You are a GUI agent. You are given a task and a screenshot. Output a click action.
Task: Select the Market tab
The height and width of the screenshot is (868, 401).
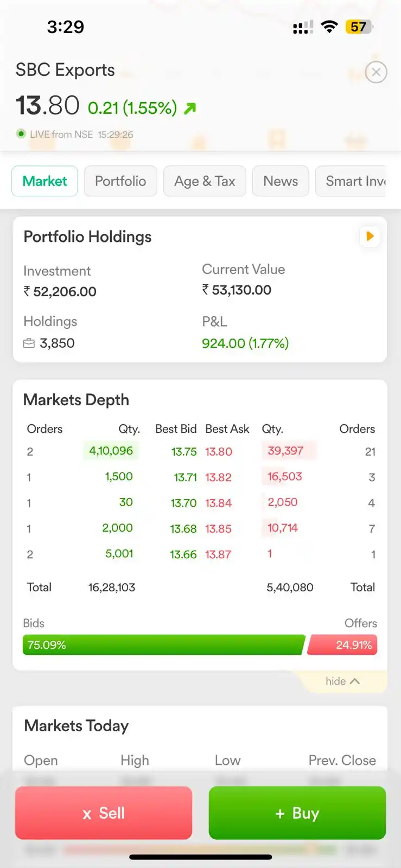[44, 181]
